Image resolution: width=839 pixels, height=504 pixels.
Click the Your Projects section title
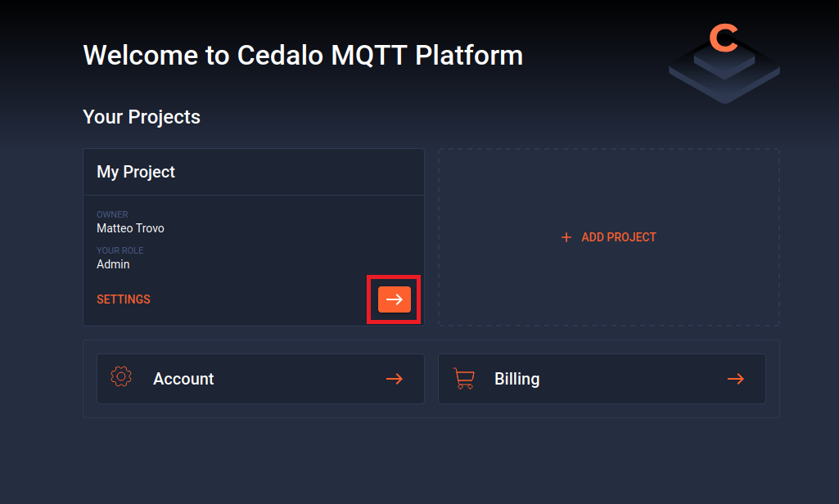141,117
